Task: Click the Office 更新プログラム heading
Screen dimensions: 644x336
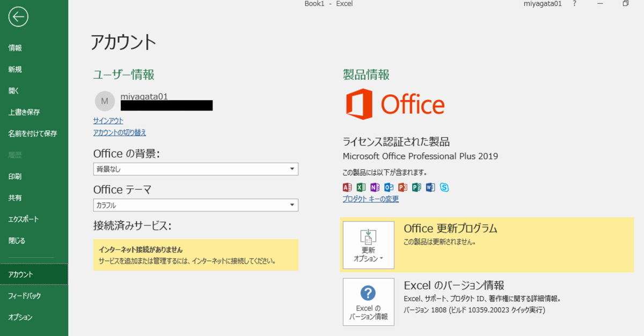Action: pos(450,228)
